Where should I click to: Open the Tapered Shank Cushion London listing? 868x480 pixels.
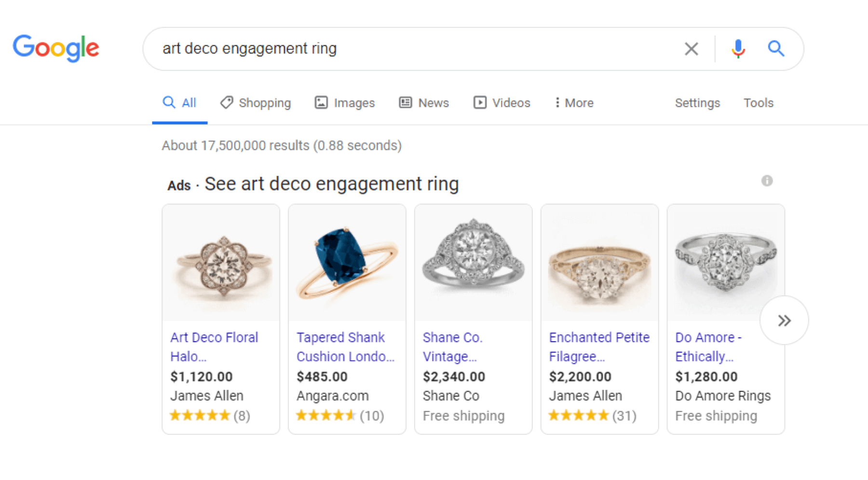(345, 347)
